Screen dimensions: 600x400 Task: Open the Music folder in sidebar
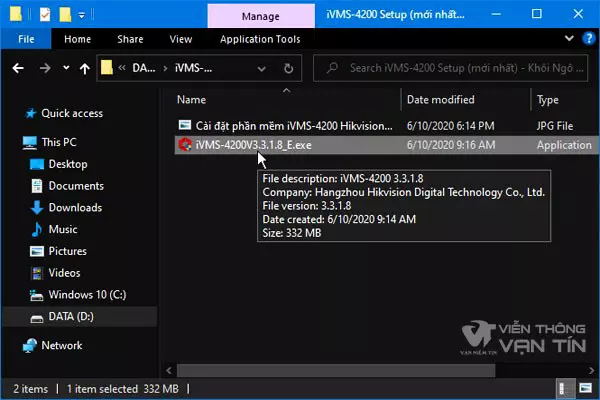[x=63, y=229]
